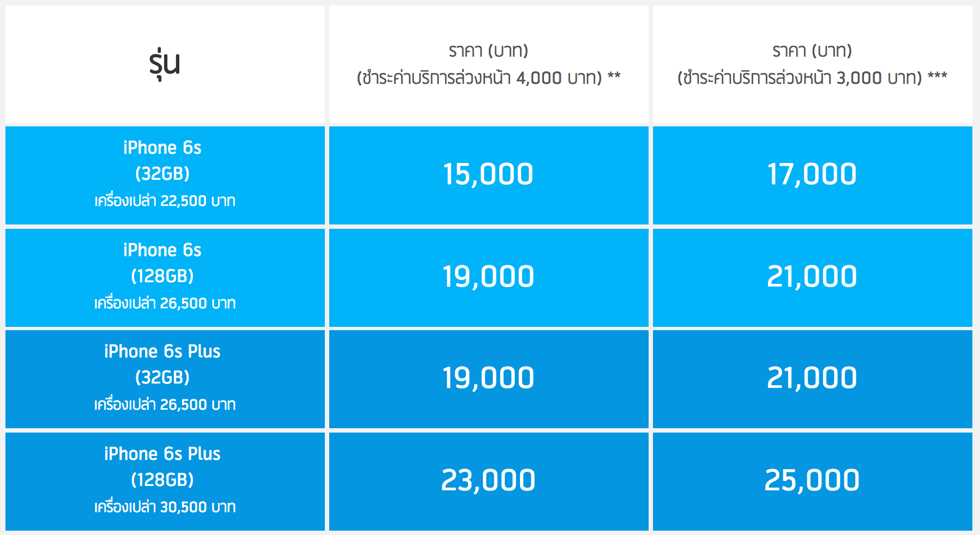Click the 26,500 baht text under iPhone 6s 128GB
The height and width of the screenshot is (535, 980).
165,303
